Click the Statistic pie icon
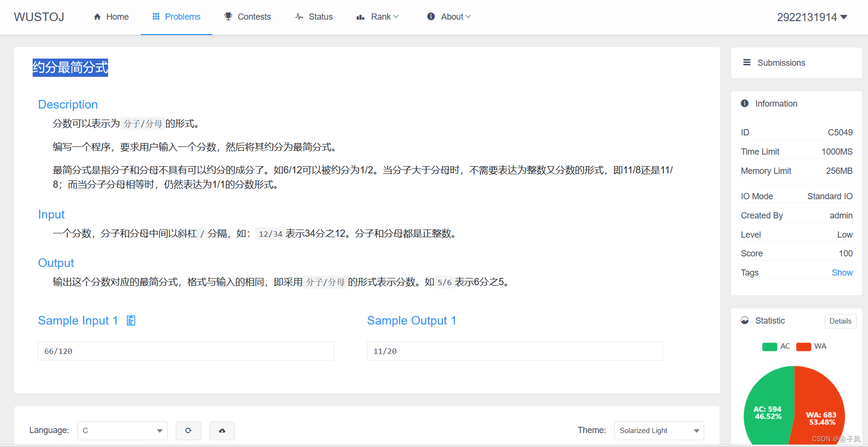Image resolution: width=868 pixels, height=447 pixels. point(745,320)
